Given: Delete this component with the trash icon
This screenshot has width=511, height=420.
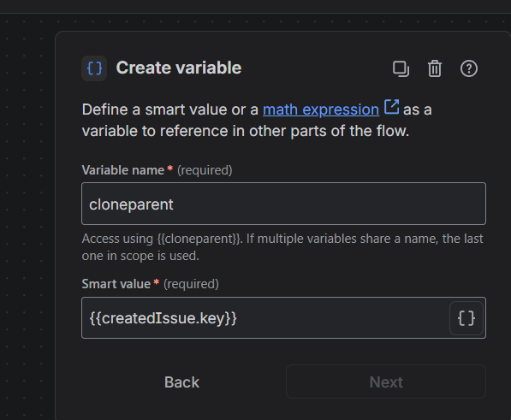Looking at the screenshot, I should [x=435, y=68].
